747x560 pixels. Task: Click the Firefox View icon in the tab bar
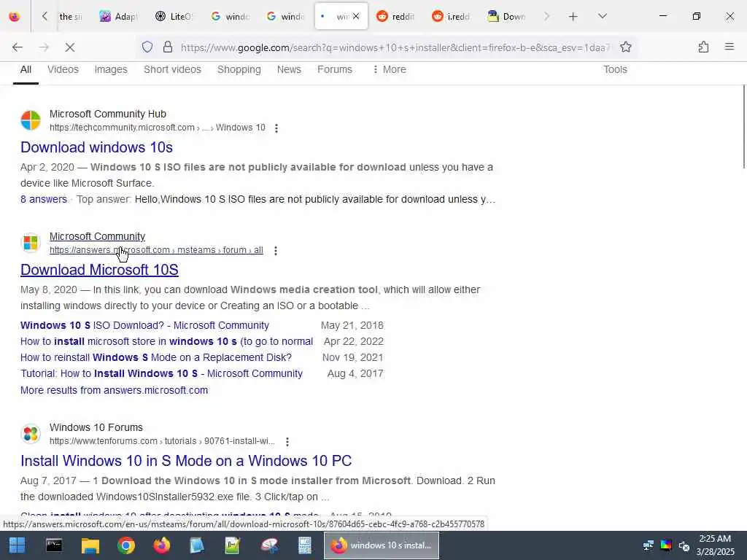(x=15, y=16)
